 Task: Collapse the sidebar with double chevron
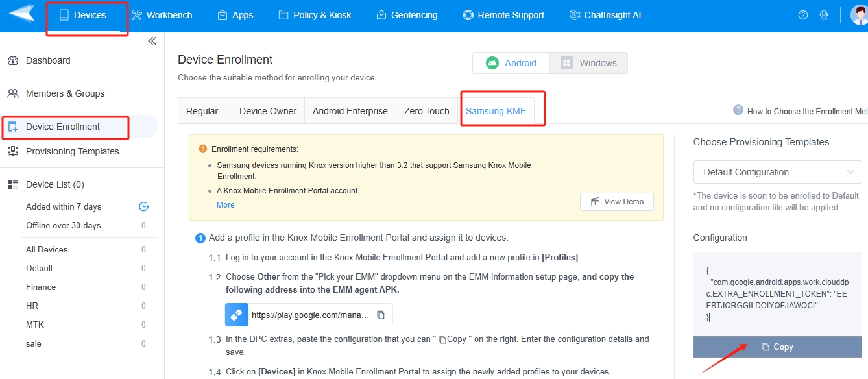tap(152, 41)
